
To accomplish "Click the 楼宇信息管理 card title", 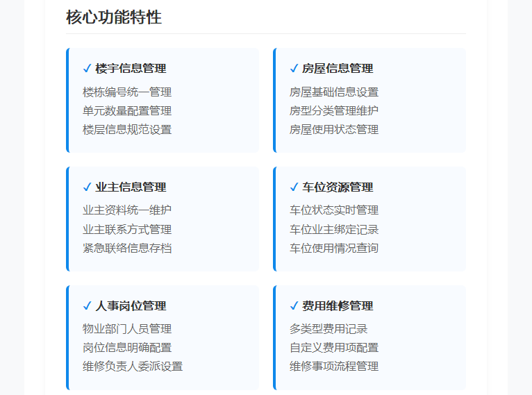I will coord(131,69).
